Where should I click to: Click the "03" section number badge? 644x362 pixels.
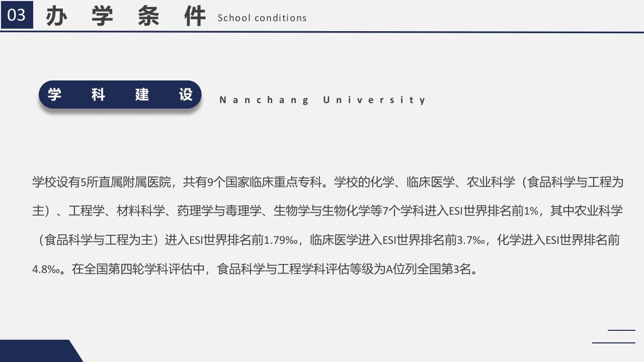17,16
